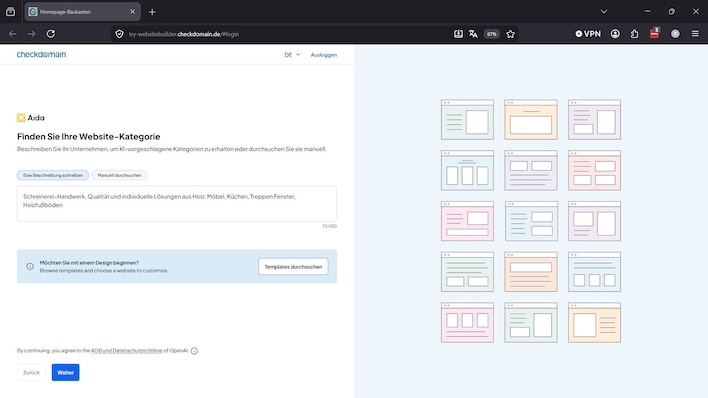Go back with the browser back arrow
The width and height of the screenshot is (708, 398).
13,34
